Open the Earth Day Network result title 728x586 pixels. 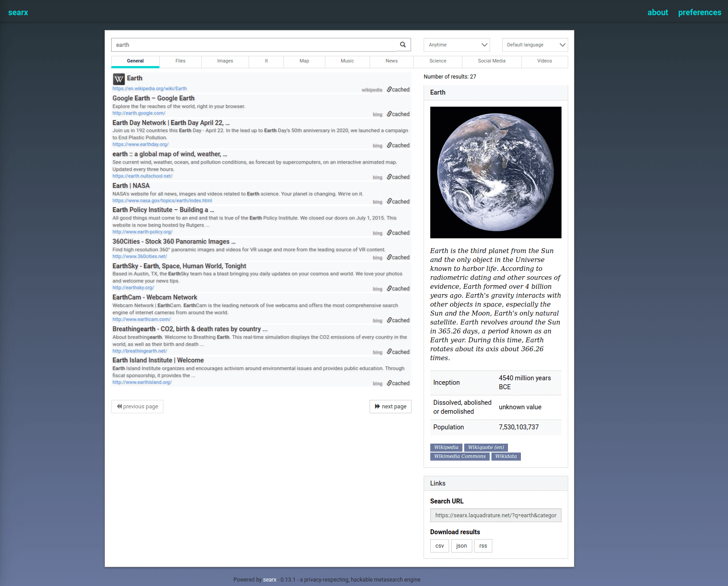[x=171, y=123]
